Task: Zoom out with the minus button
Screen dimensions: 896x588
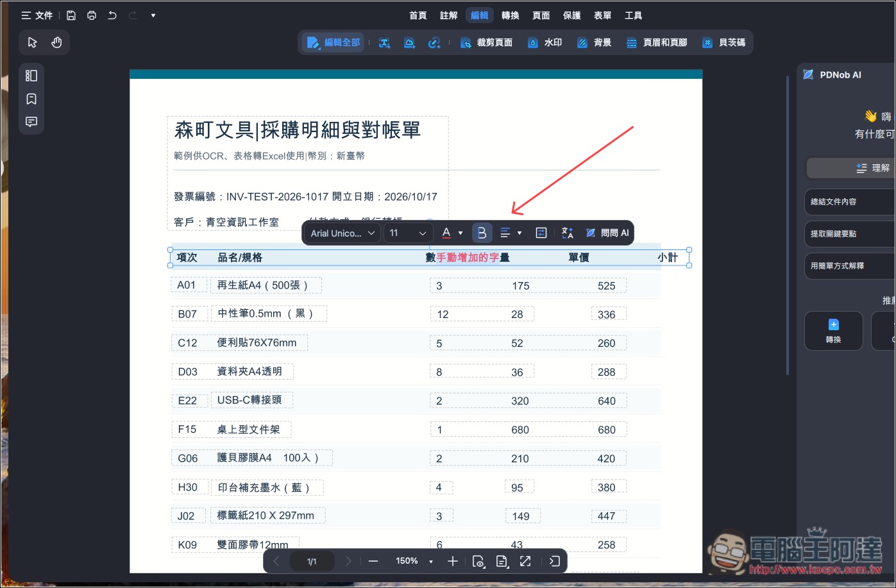Action: [373, 561]
